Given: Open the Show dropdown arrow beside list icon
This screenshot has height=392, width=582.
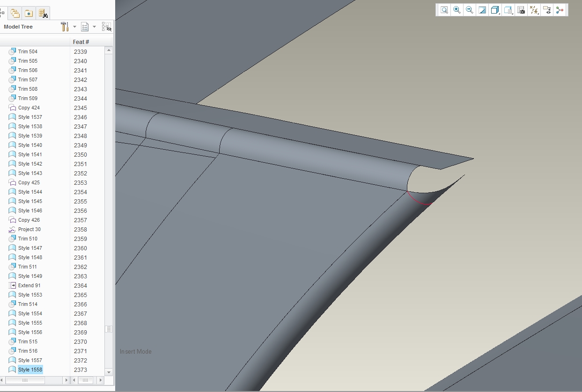Looking at the screenshot, I should [94, 27].
